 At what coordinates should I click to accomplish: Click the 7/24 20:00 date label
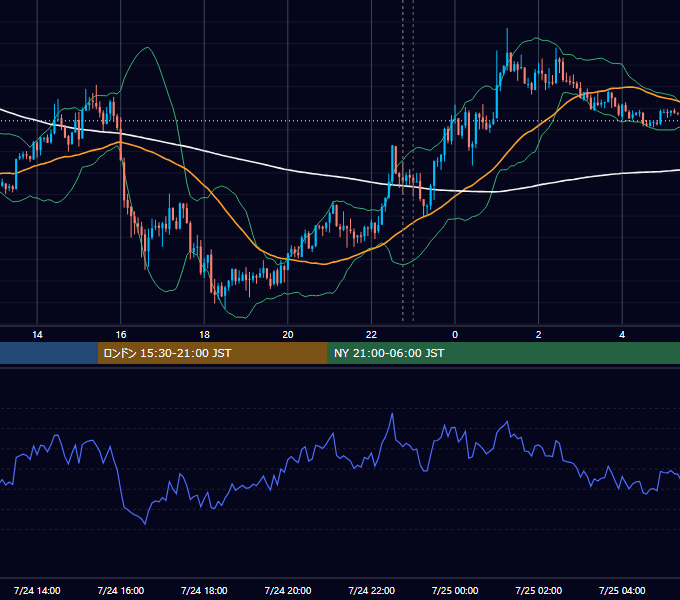(288, 590)
